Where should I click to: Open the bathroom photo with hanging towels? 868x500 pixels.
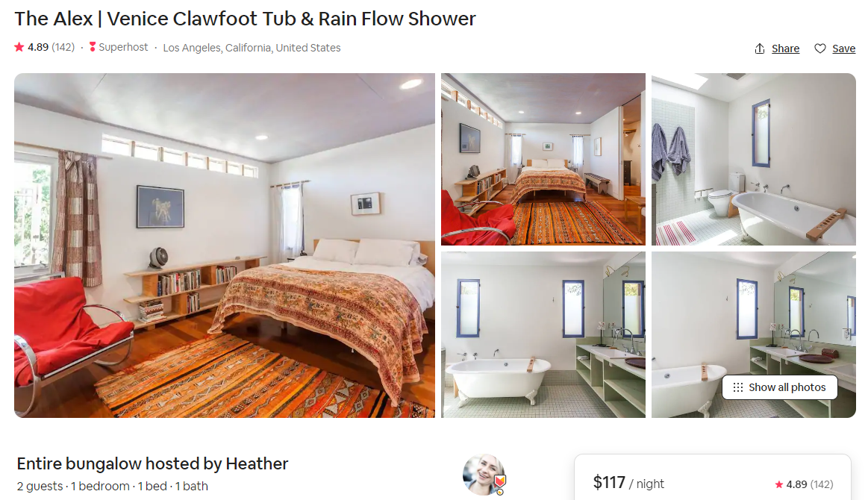click(x=753, y=159)
